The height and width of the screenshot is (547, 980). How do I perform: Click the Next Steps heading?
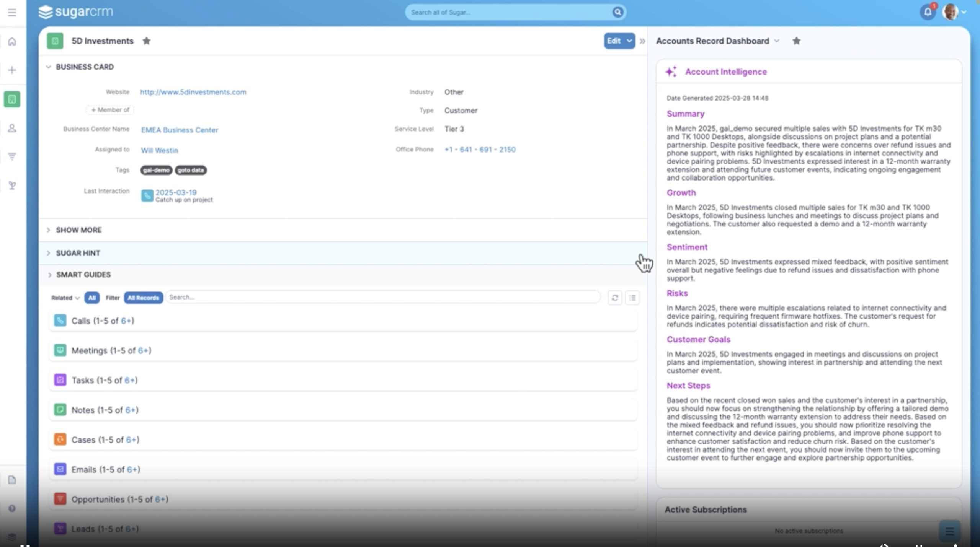pos(688,386)
